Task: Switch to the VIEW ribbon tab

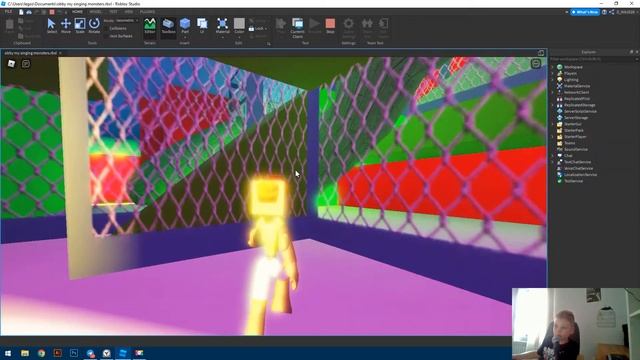Action: point(129,12)
